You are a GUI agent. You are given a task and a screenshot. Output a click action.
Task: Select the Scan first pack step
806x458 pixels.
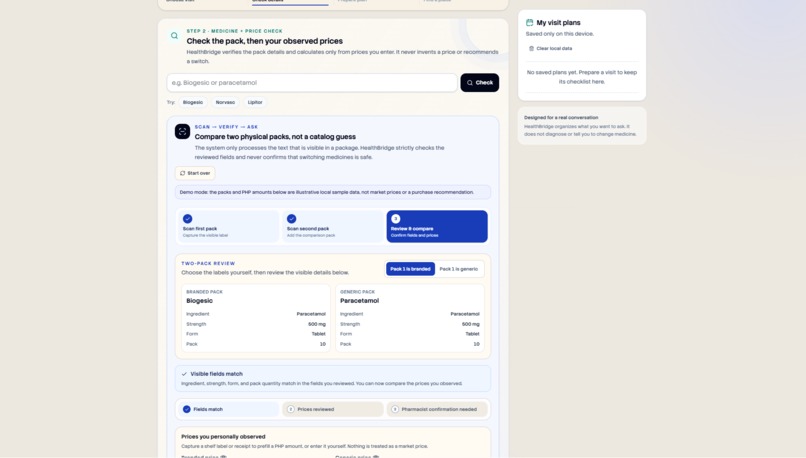228,226
